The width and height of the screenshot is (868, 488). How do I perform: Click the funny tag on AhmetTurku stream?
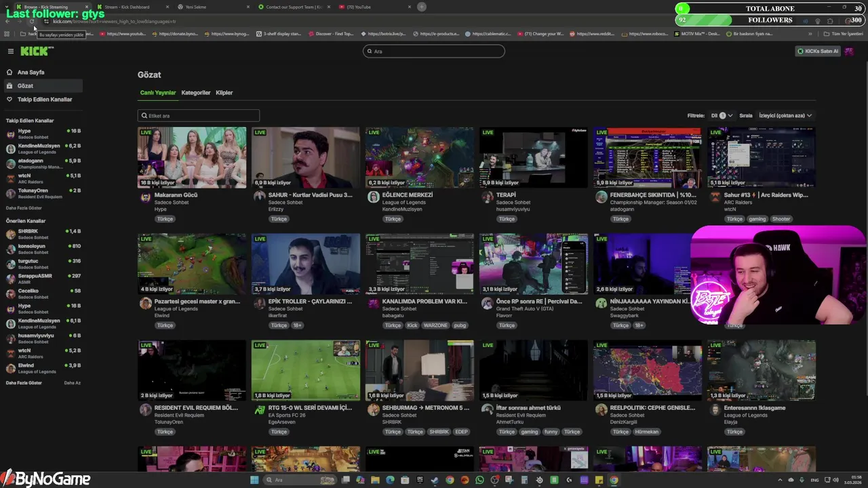coord(551,432)
